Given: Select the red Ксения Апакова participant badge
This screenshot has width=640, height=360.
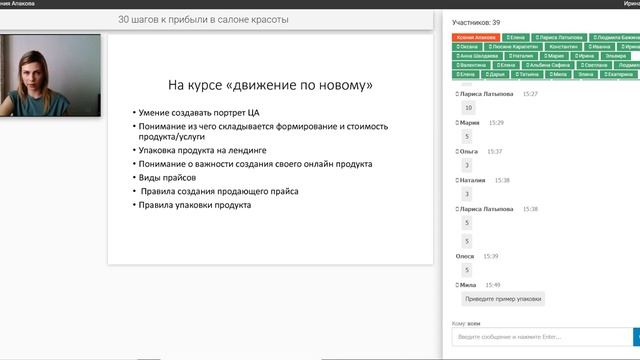Looking at the screenshot, I should coord(476,37).
